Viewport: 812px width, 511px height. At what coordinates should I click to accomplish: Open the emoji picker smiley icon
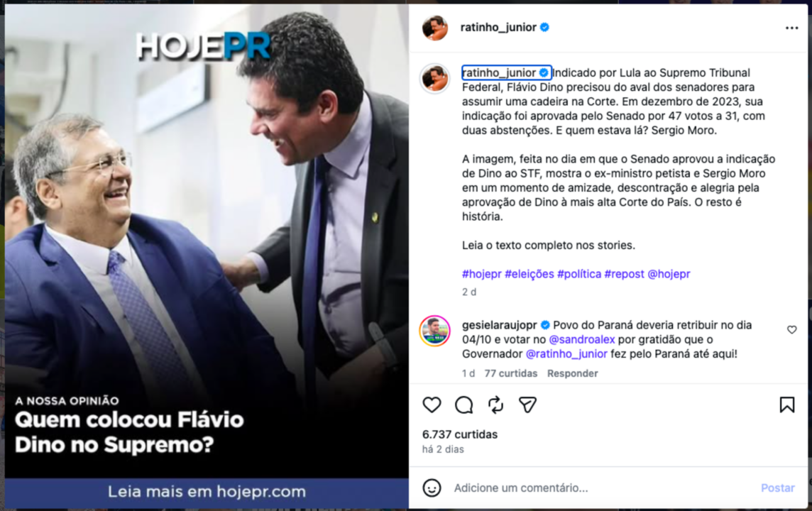point(432,488)
